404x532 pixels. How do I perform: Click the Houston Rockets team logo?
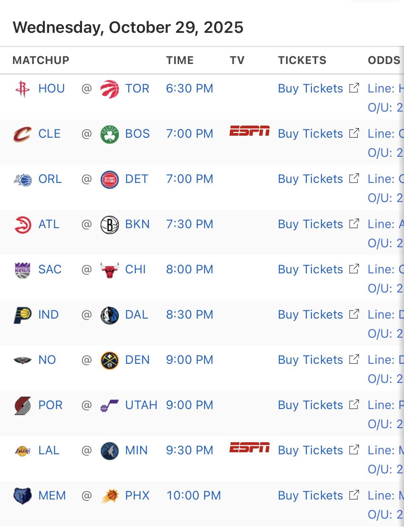(22, 89)
